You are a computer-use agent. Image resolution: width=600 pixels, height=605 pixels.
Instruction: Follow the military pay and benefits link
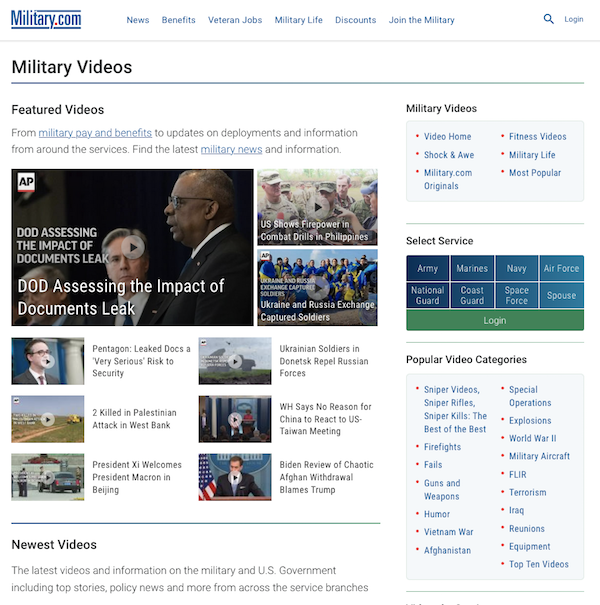coord(95,132)
